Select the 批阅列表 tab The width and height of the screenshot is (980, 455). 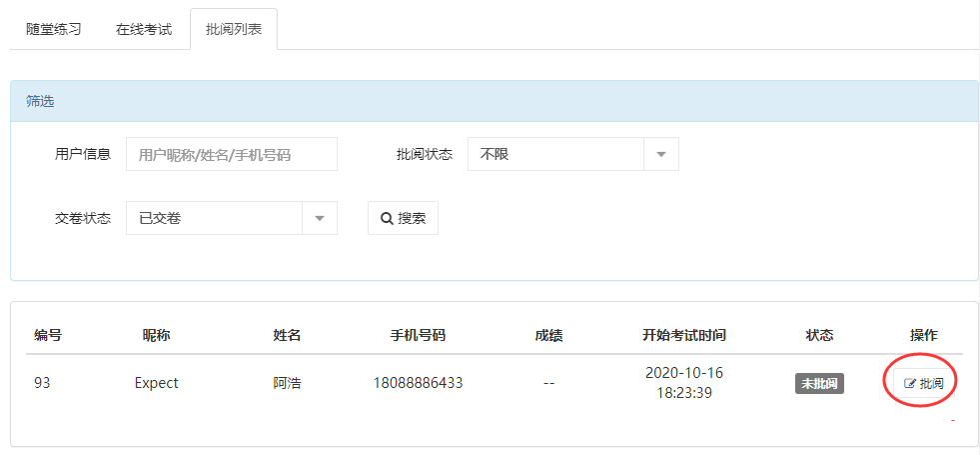click(234, 29)
